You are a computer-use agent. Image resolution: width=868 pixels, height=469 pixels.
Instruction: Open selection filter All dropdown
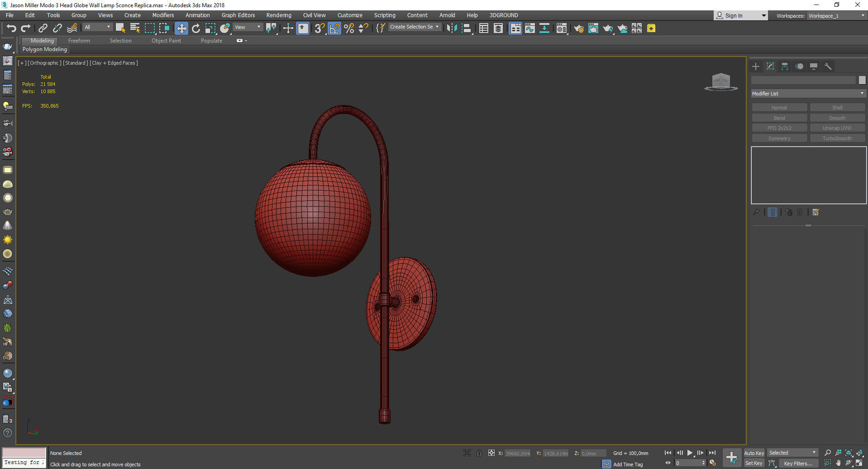[x=97, y=27]
